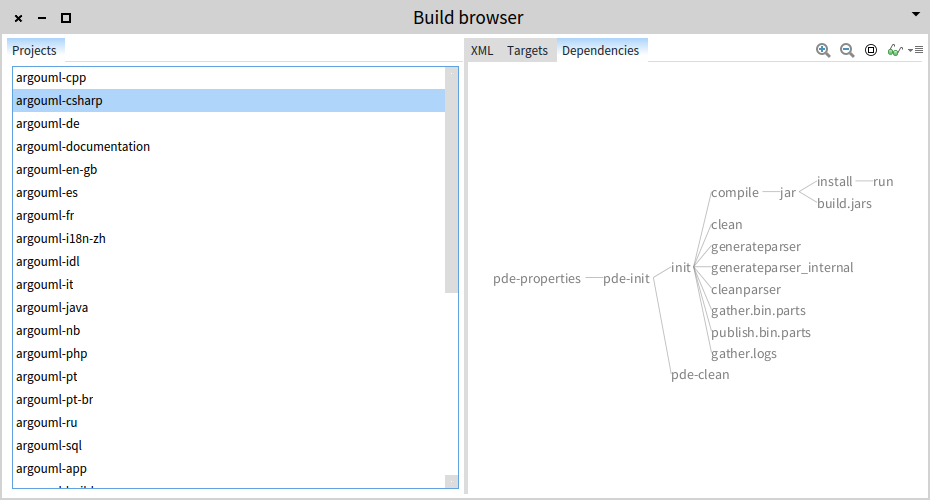Screen dimensions: 930x500
Task: Click the pde-clean graph node
Action: 700,375
